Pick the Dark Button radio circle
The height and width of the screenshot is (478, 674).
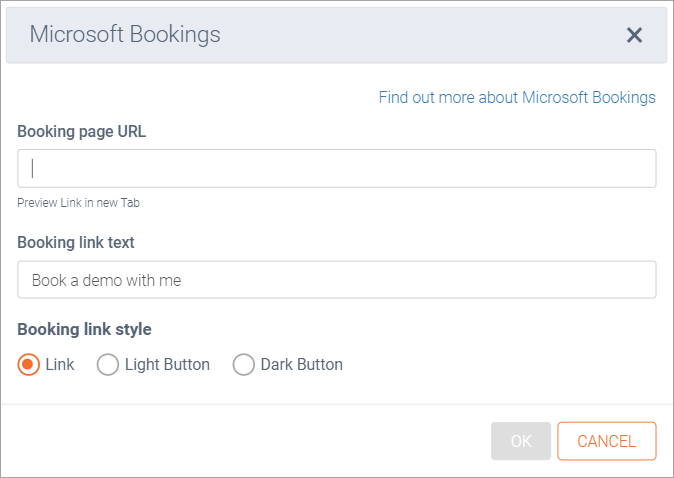tap(243, 365)
